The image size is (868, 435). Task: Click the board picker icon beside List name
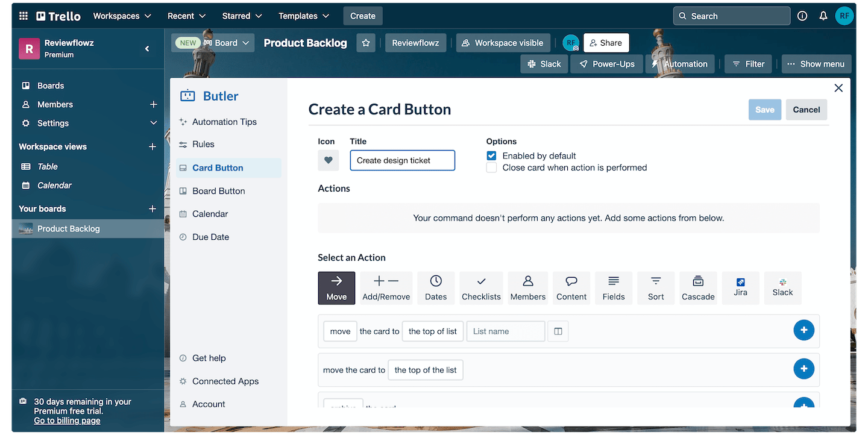point(558,331)
